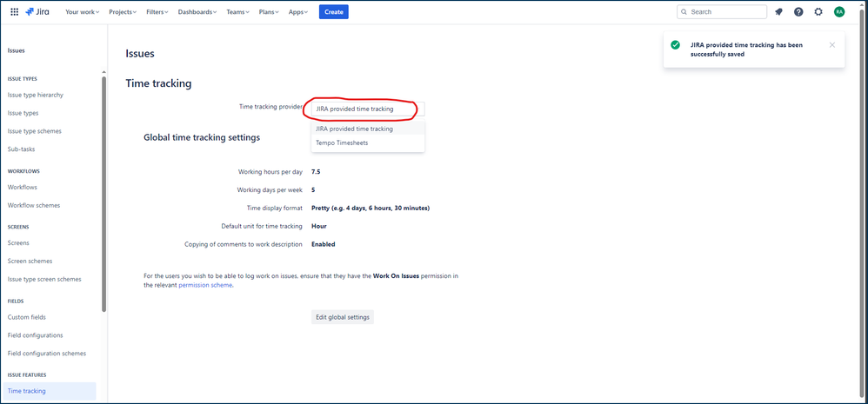Click the blue Create button
Screen dimensions: 868x404
click(x=334, y=11)
